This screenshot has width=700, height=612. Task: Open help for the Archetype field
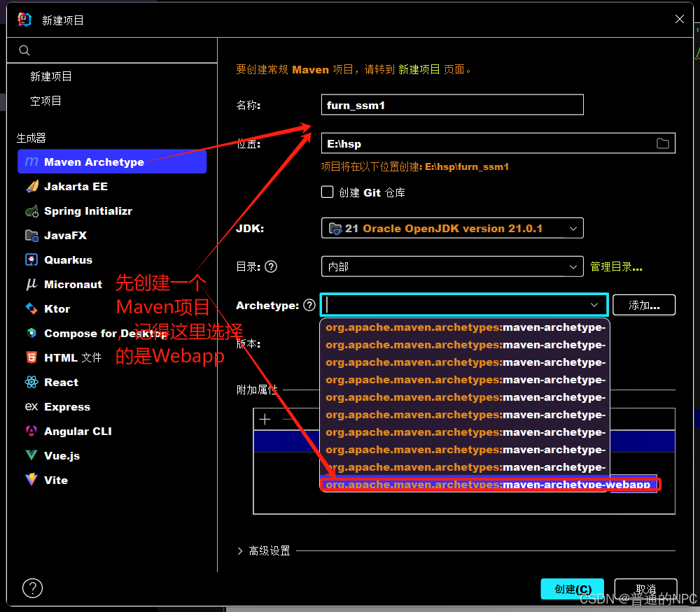coord(309,305)
